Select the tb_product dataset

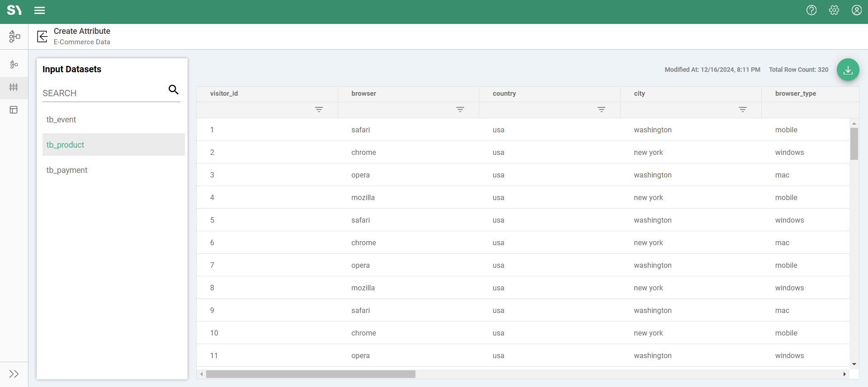[x=66, y=145]
